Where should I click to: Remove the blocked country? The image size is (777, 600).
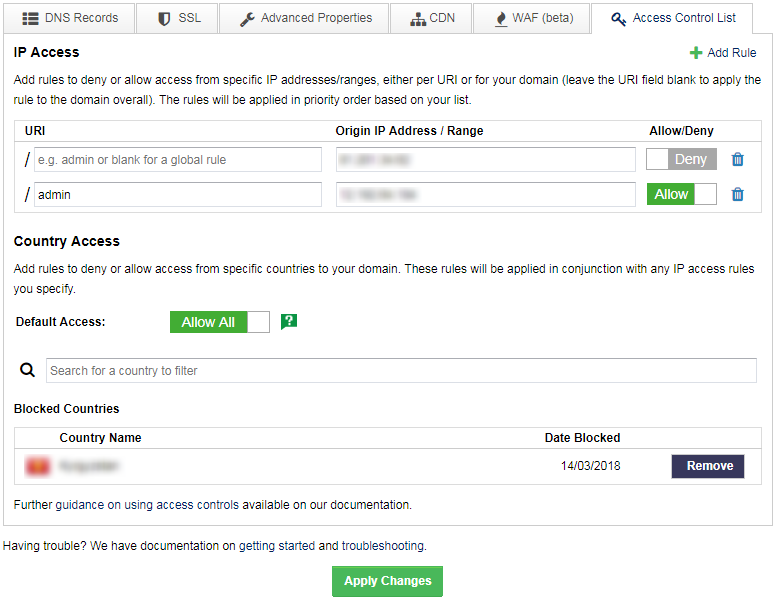pos(709,466)
